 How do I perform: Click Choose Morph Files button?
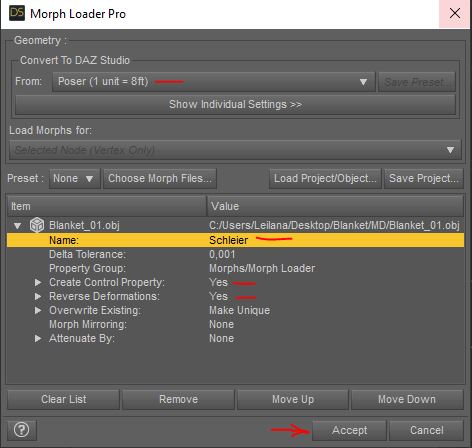(160, 179)
